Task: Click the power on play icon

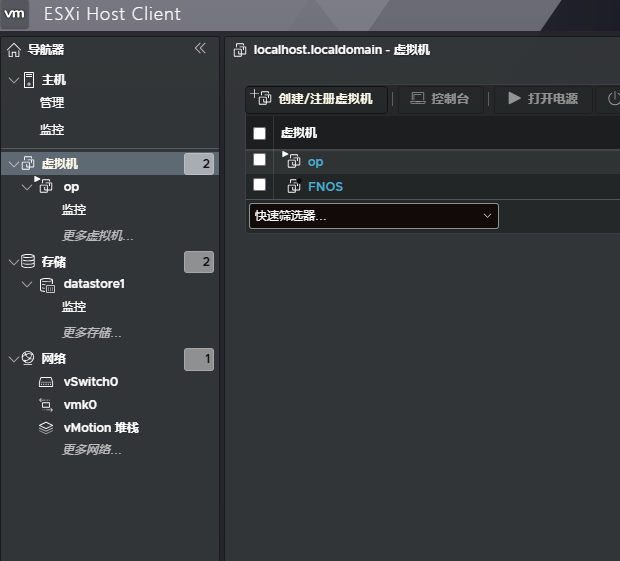Action: pyautogui.click(x=514, y=98)
